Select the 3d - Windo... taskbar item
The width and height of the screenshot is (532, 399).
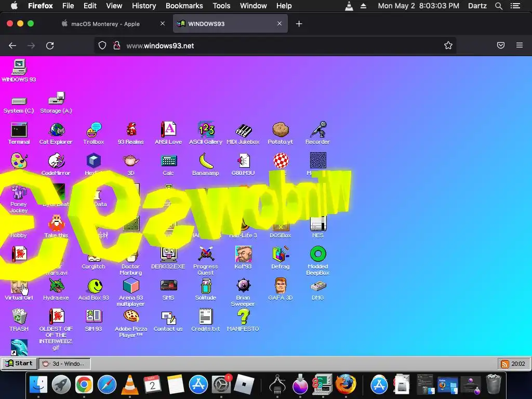[x=64, y=364]
